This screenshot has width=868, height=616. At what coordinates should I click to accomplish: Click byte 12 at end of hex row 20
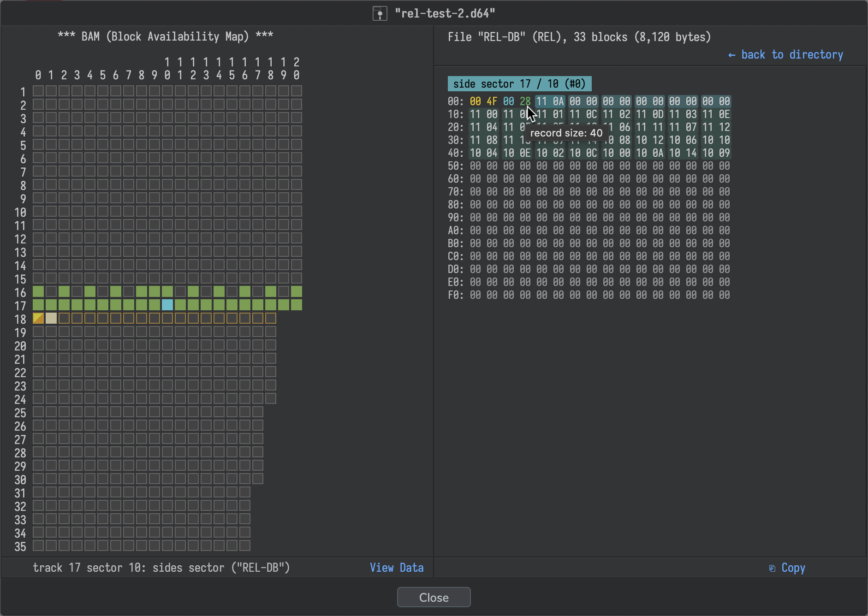point(725,127)
